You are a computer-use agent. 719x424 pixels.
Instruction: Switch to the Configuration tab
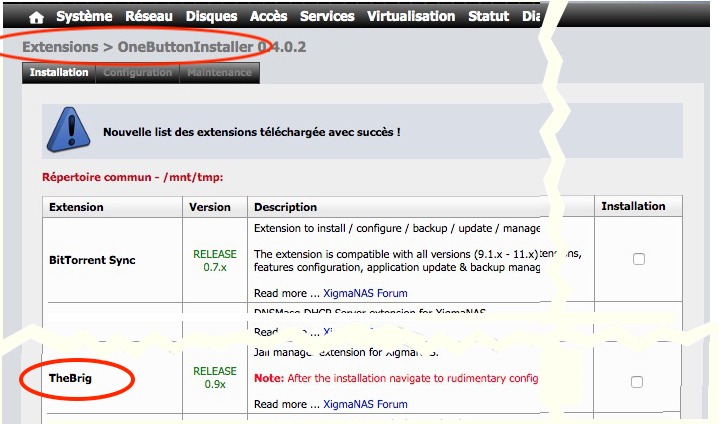tap(138, 73)
